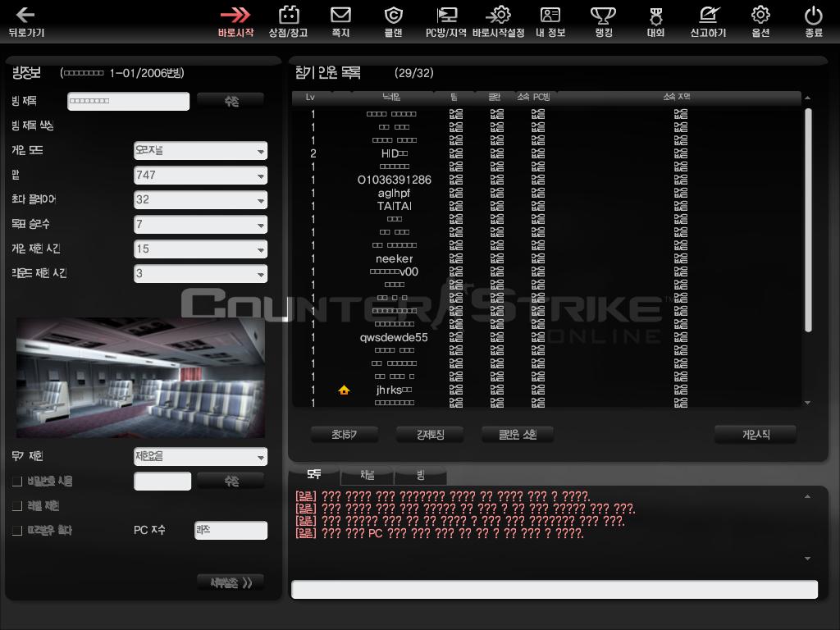The width and height of the screenshot is (840, 630).
Task: Go back with the 뒤로가기 arrow icon
Action: coord(25,15)
